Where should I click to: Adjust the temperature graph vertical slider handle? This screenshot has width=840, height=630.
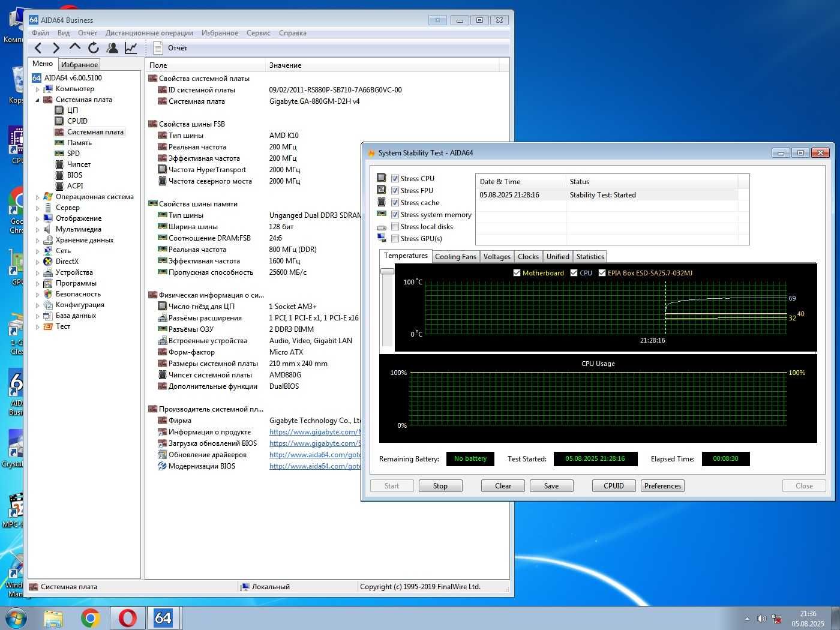pos(387,271)
